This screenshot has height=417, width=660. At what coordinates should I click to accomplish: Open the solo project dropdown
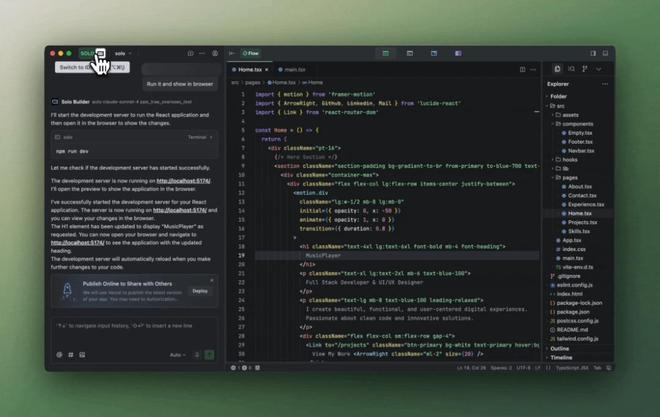(x=123, y=53)
